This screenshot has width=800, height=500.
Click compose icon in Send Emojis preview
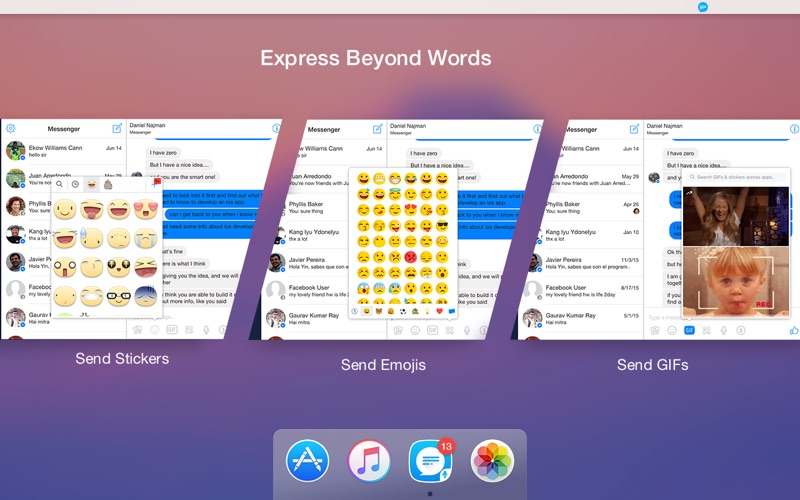point(378,129)
